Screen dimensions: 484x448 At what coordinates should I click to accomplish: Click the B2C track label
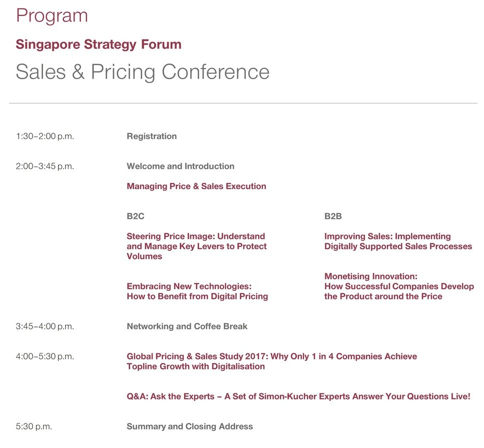[x=136, y=216]
